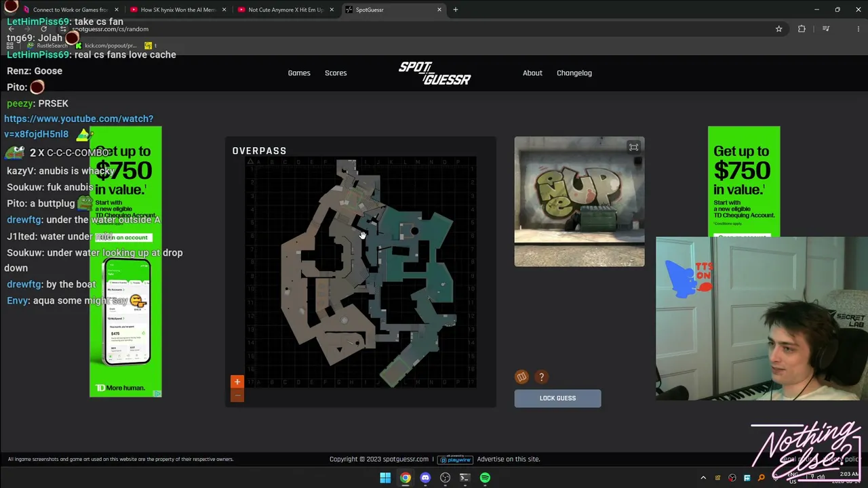Open a new browser tab
This screenshot has width=868, height=488.
point(456,9)
